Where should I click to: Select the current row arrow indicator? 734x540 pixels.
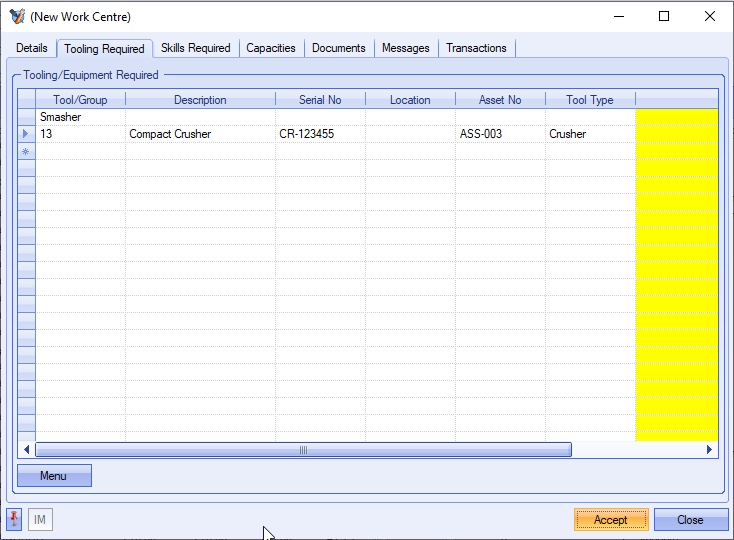(x=26, y=134)
